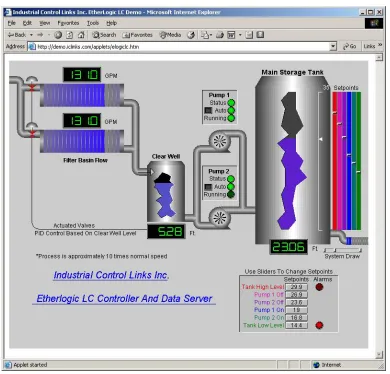The width and height of the screenshot is (390, 374).
Task: Open the History toolbar icon
Action: coord(191,35)
